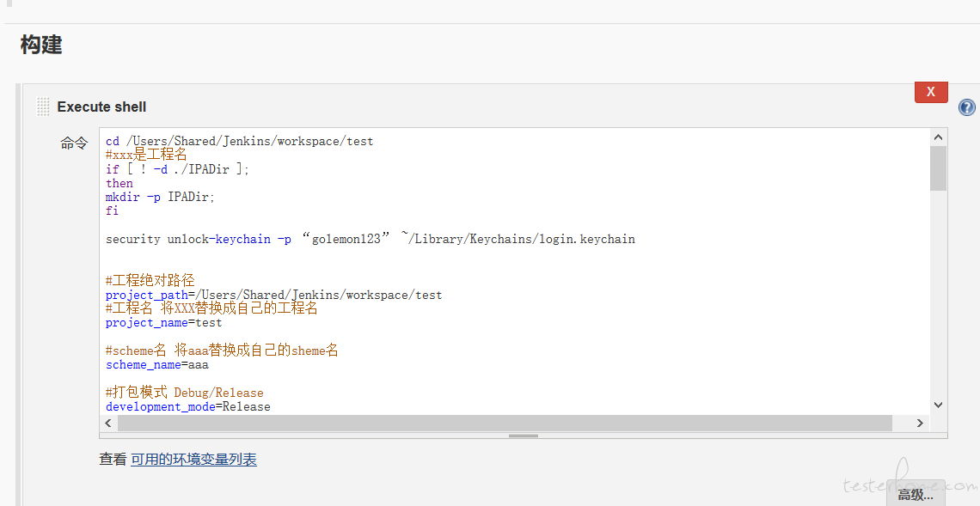Select the Execute shell step title

[x=101, y=107]
